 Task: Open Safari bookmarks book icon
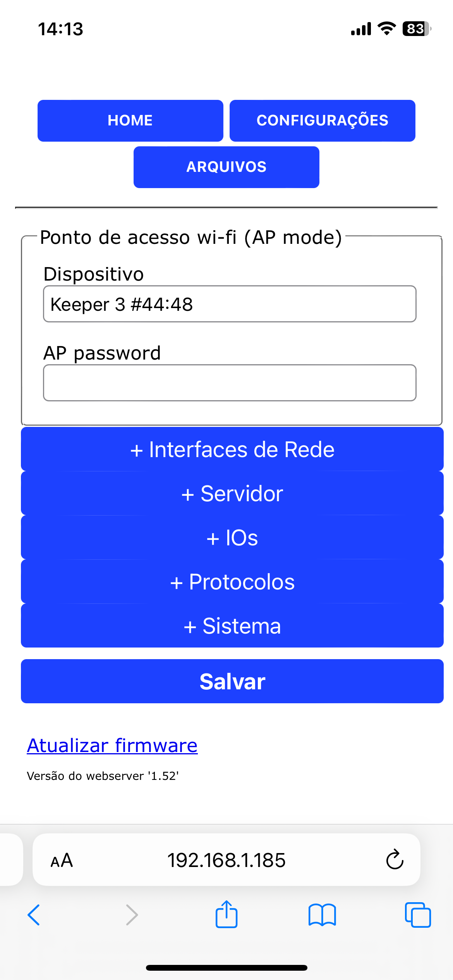coord(322,915)
